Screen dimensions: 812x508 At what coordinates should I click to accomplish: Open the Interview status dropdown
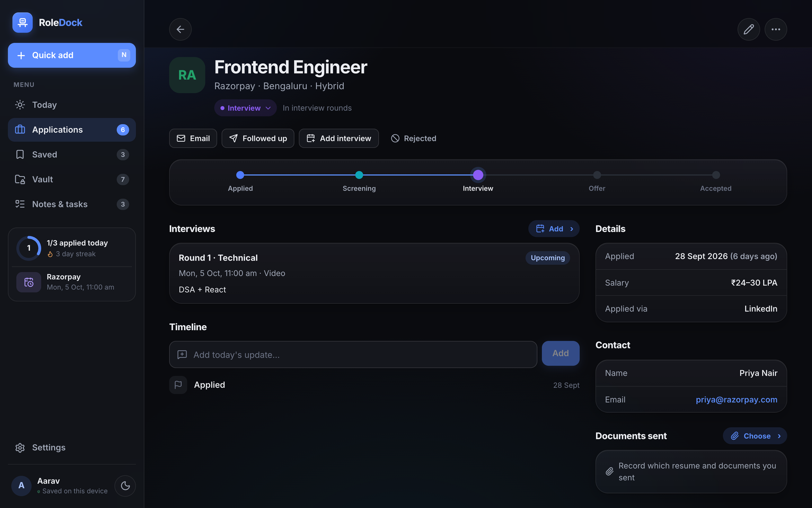pos(245,108)
